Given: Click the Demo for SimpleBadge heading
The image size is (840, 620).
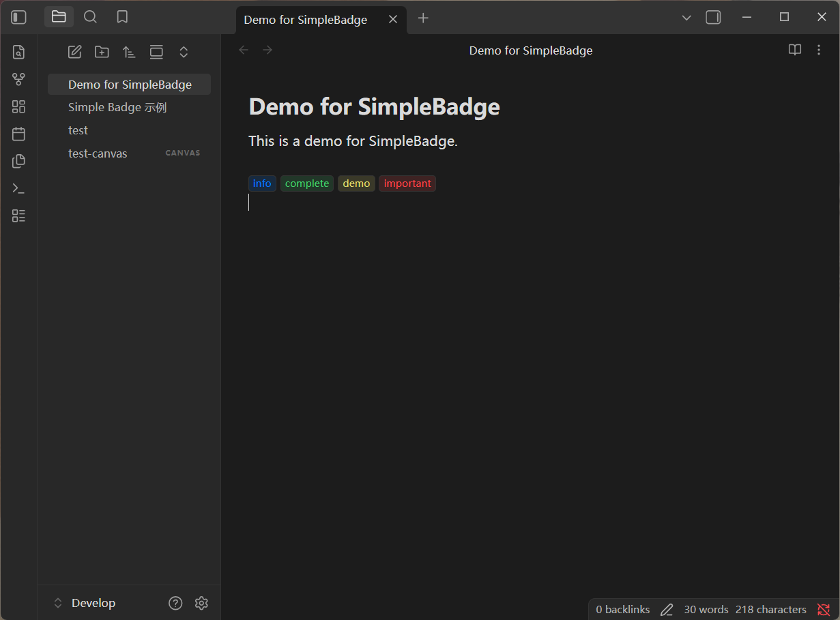Looking at the screenshot, I should tap(374, 106).
